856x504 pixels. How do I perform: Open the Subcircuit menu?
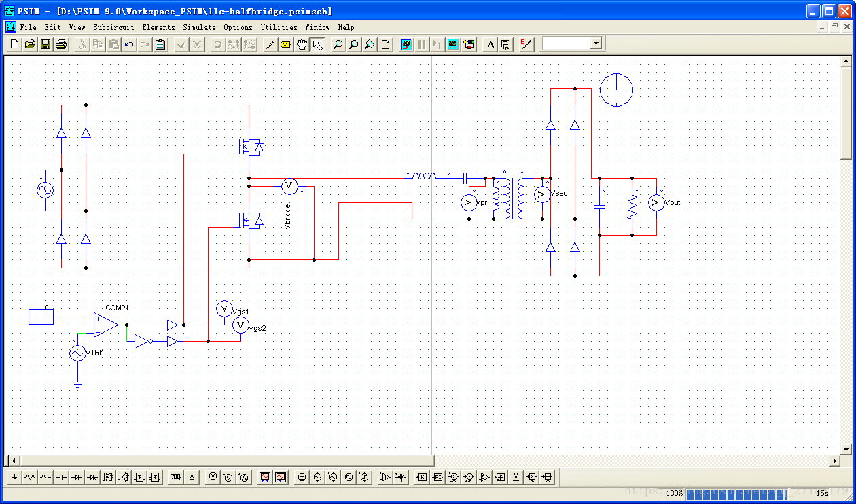[113, 27]
